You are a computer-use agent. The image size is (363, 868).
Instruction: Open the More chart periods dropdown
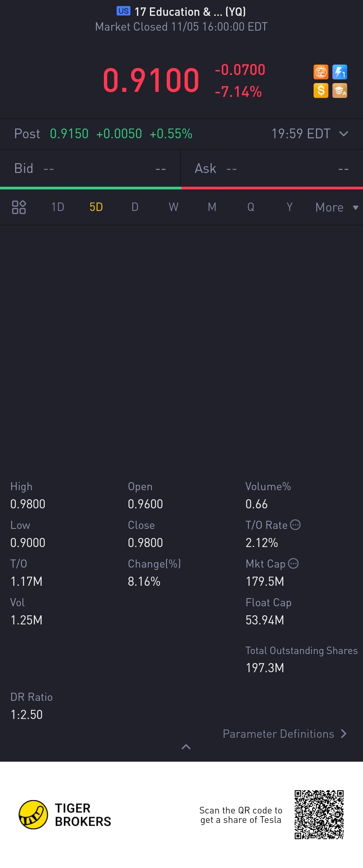(336, 207)
